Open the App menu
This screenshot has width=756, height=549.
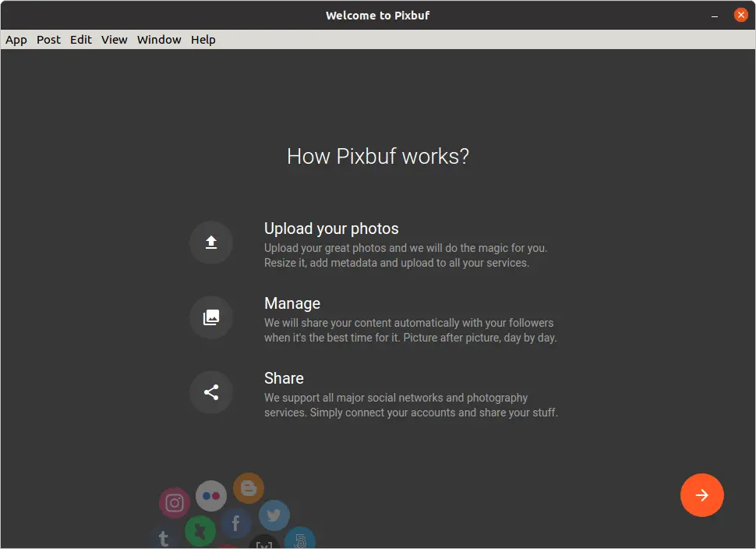tap(16, 40)
